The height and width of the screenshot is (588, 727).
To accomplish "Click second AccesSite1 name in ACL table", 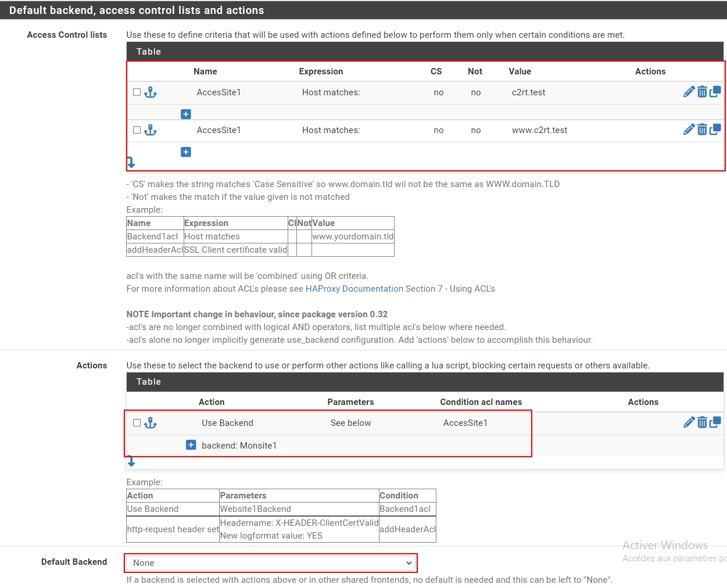I will (219, 130).
